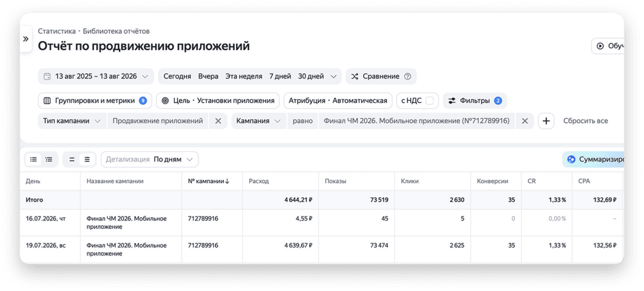Click total spend value 4 644,21 ₽
The height and width of the screenshot is (291, 644).
(298, 200)
